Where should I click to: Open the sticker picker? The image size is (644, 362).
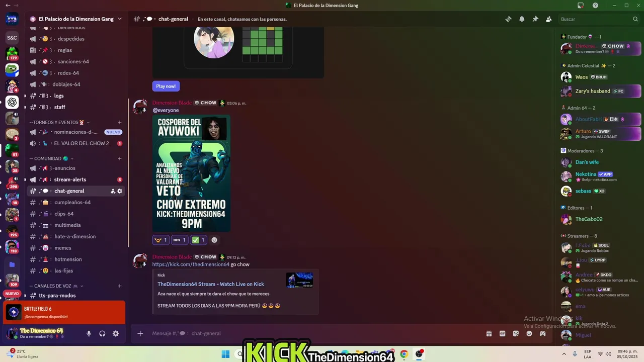click(x=516, y=333)
